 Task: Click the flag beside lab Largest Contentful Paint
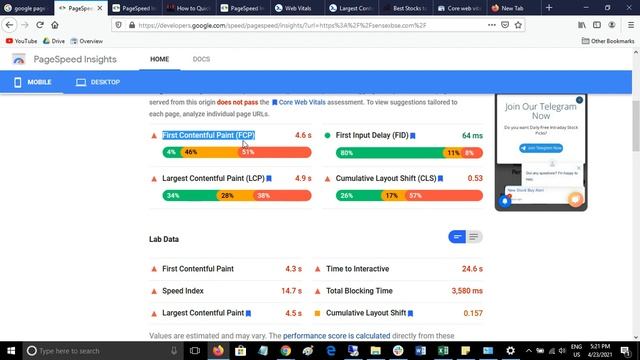pyautogui.click(x=248, y=313)
